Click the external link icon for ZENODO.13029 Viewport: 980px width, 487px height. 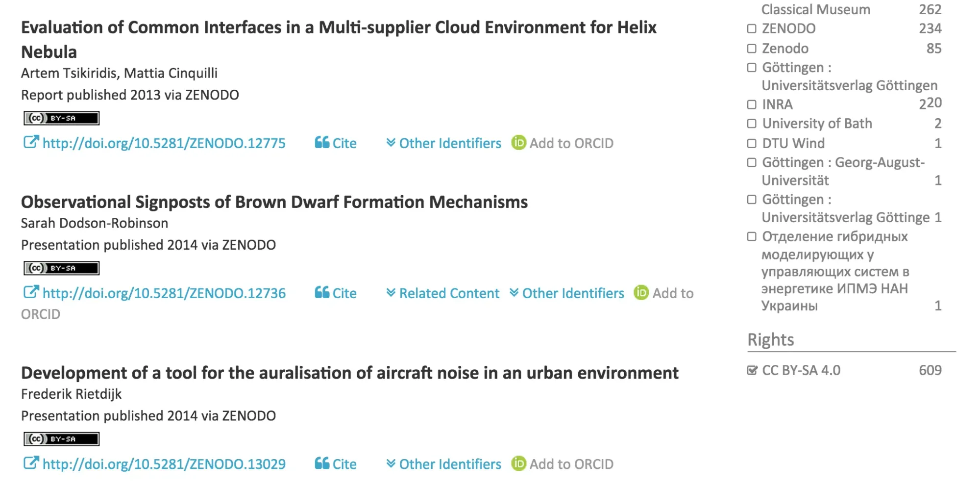[x=30, y=463]
